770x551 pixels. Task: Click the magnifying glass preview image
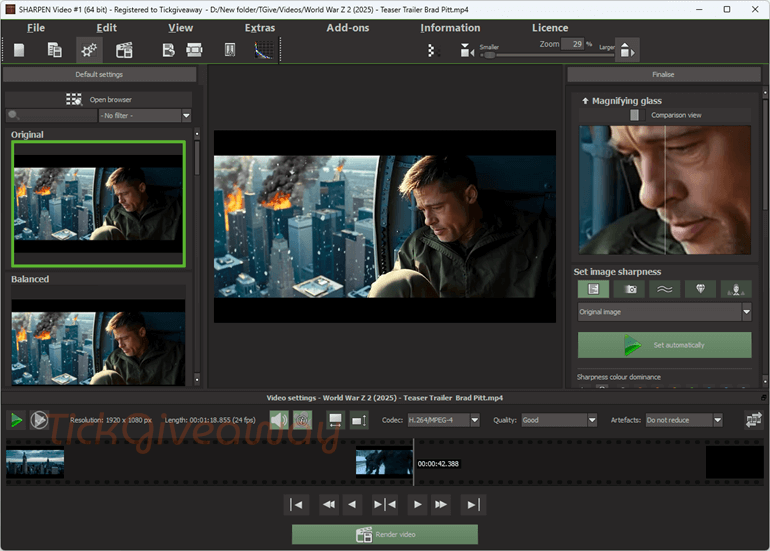tap(665, 190)
